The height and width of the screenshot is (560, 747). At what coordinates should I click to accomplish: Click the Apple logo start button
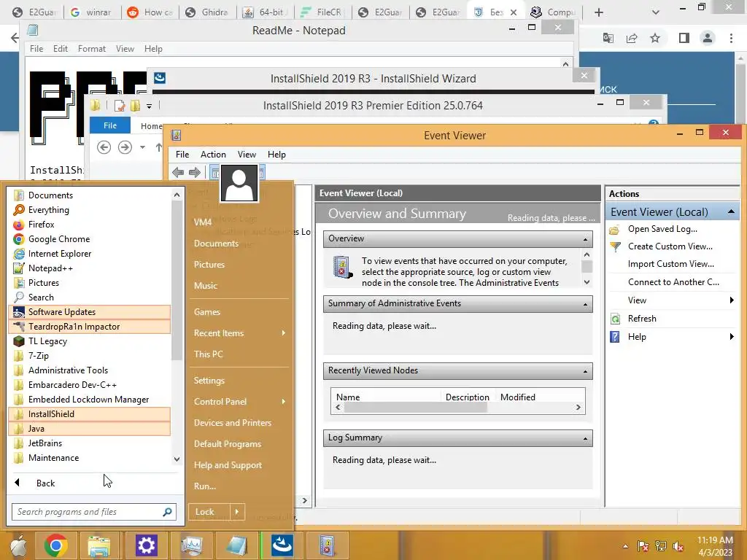(18, 545)
